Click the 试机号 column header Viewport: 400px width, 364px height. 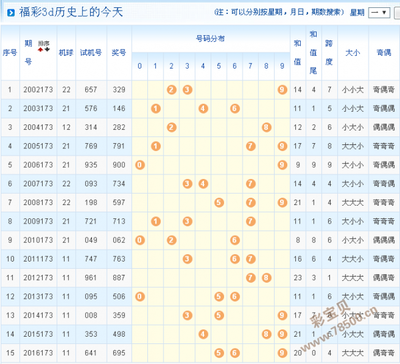coord(91,52)
